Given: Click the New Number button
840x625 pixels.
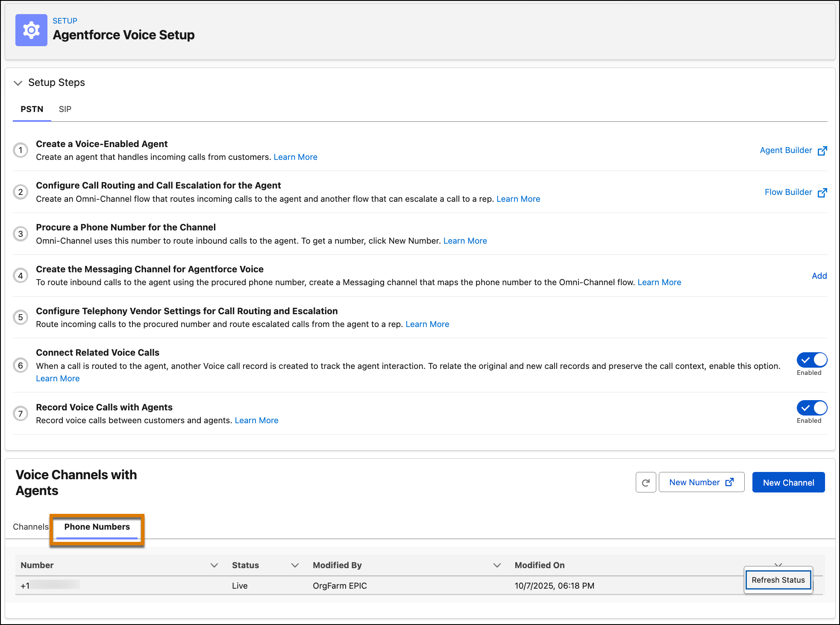Looking at the screenshot, I should (x=702, y=482).
